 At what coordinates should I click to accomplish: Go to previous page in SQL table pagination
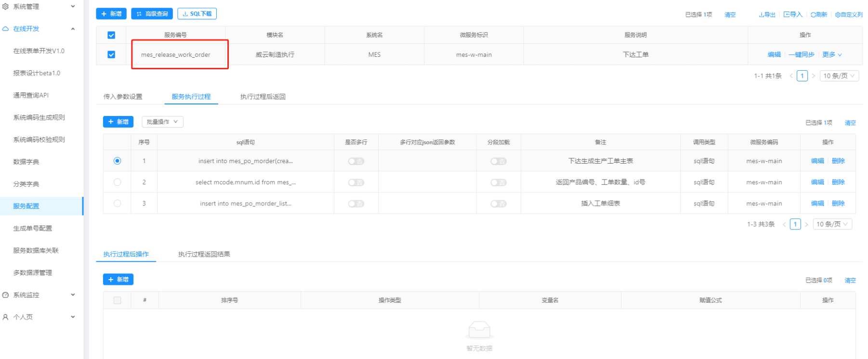point(784,224)
